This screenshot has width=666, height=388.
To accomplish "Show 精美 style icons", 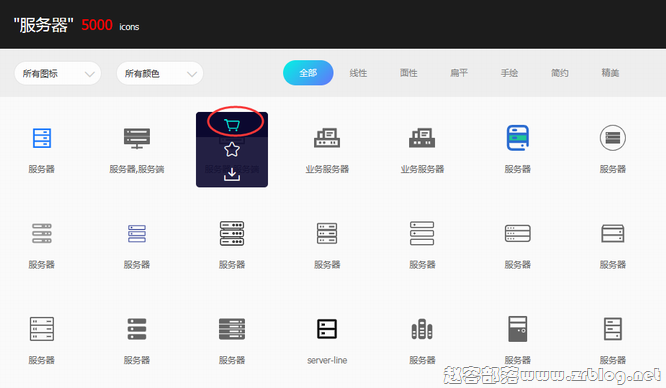I will 610,73.
